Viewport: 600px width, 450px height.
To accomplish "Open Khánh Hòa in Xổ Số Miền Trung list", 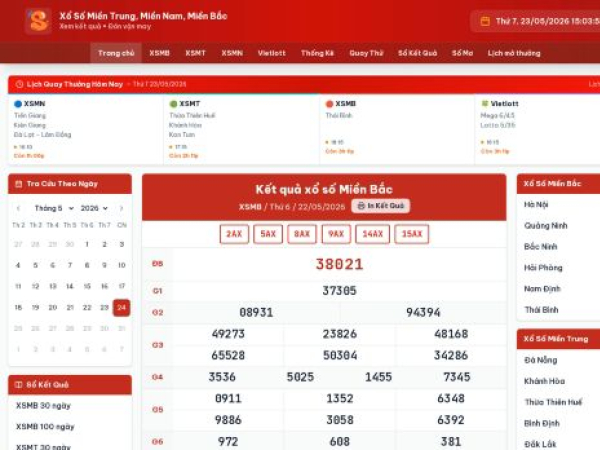I will pyautogui.click(x=545, y=381).
